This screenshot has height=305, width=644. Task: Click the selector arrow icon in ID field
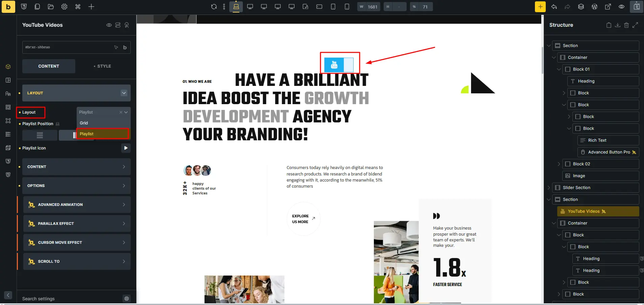(x=116, y=47)
